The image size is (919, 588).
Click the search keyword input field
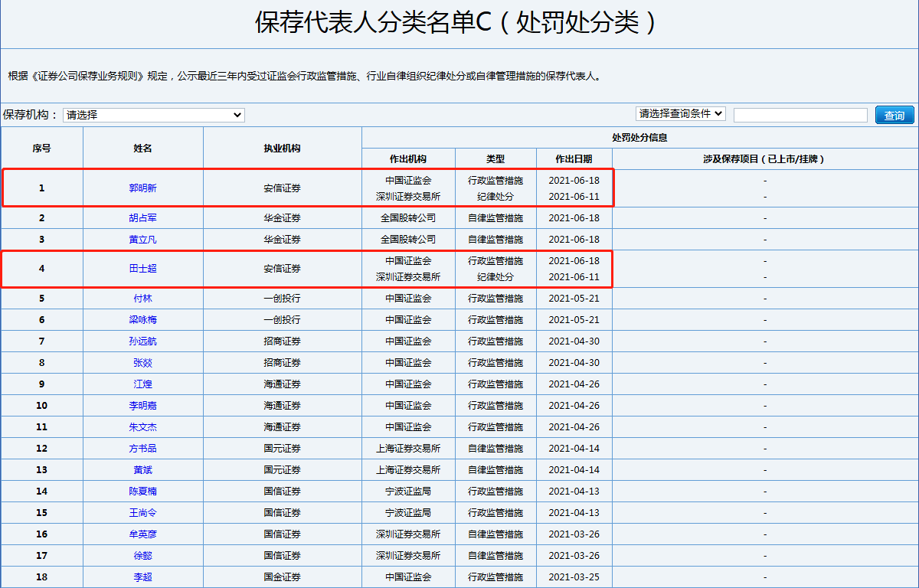click(x=800, y=114)
